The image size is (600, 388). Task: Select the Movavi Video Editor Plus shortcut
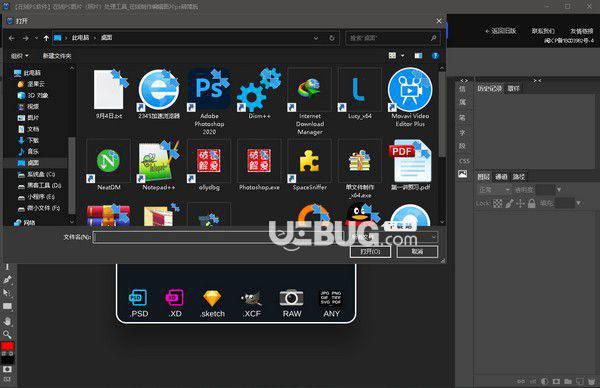410,98
